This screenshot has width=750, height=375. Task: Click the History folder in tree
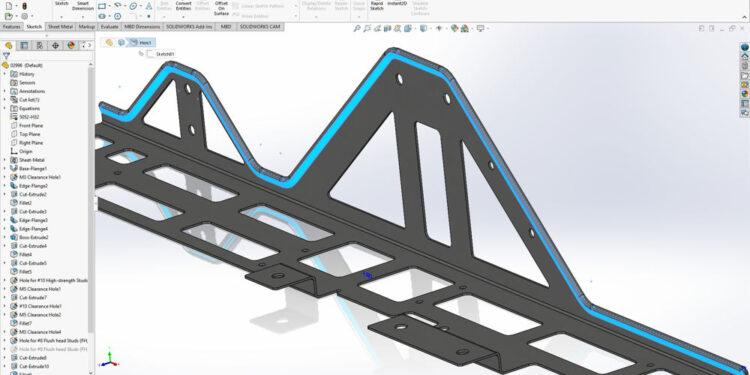(x=26, y=74)
